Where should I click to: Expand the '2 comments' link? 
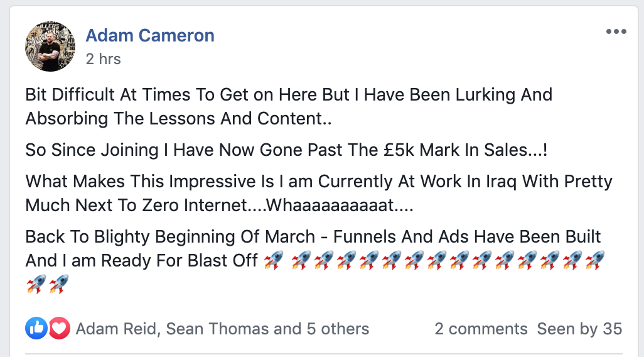481,329
